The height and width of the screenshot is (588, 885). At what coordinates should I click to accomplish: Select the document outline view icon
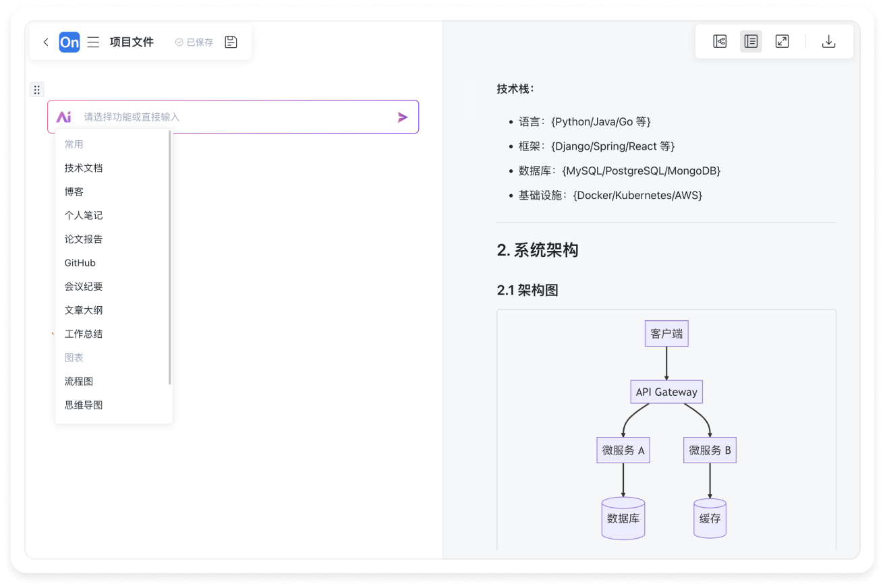[x=751, y=41]
